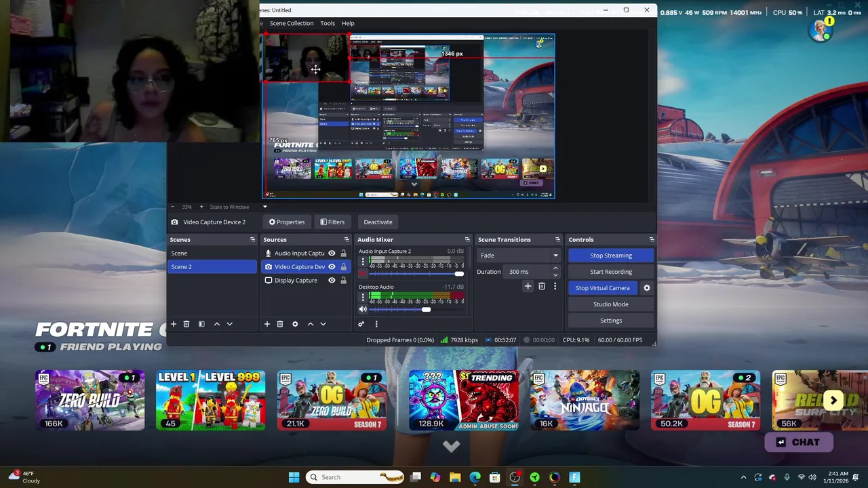Remove scene transition with trash icon

pyautogui.click(x=541, y=287)
